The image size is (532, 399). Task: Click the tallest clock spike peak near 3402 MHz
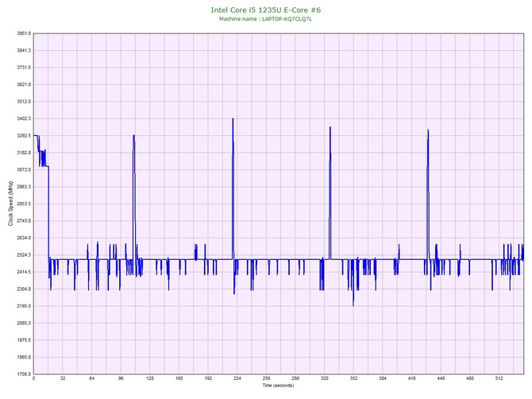pyautogui.click(x=233, y=119)
